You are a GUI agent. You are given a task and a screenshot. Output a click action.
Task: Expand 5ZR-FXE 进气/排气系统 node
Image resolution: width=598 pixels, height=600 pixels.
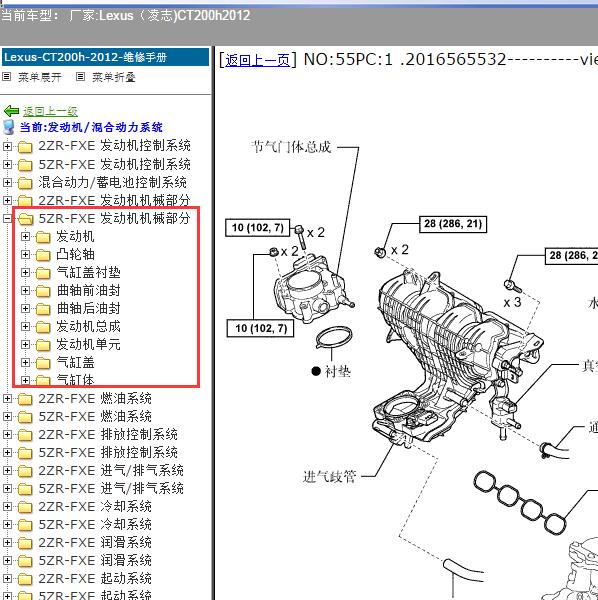click(7, 488)
